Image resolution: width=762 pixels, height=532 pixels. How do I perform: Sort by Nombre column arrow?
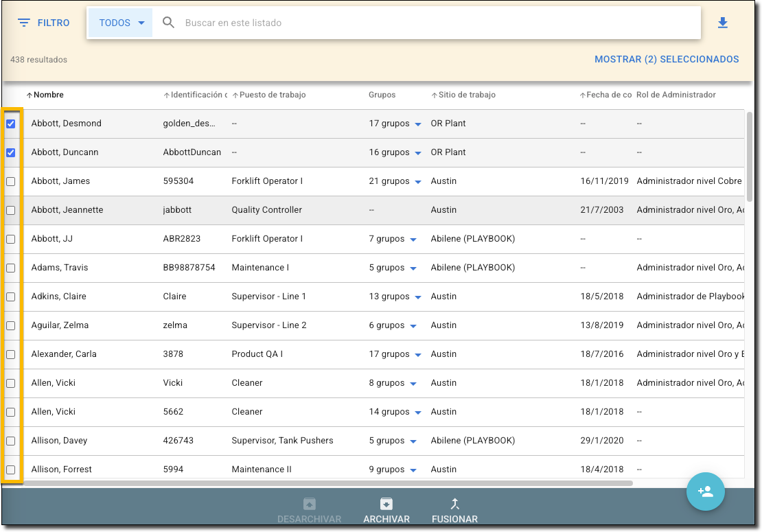(x=30, y=95)
